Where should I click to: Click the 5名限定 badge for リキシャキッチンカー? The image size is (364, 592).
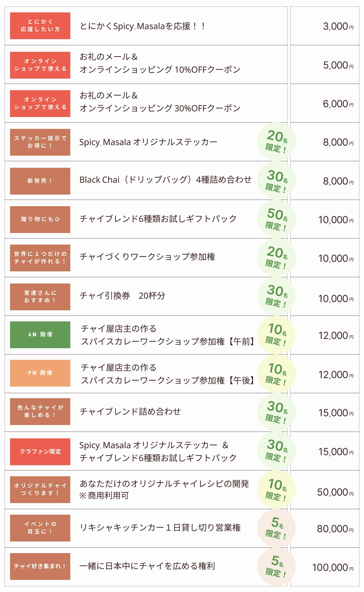point(276,528)
